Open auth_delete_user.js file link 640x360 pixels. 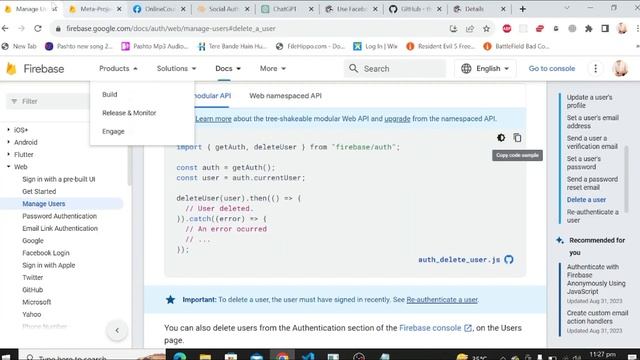pos(459,260)
